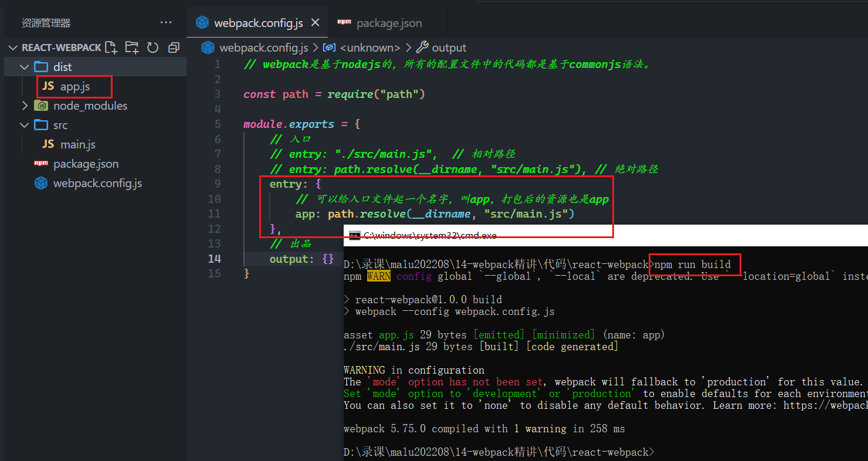The height and width of the screenshot is (461, 868).
Task: Select the webpack.config.js editor tab
Action: [257, 23]
